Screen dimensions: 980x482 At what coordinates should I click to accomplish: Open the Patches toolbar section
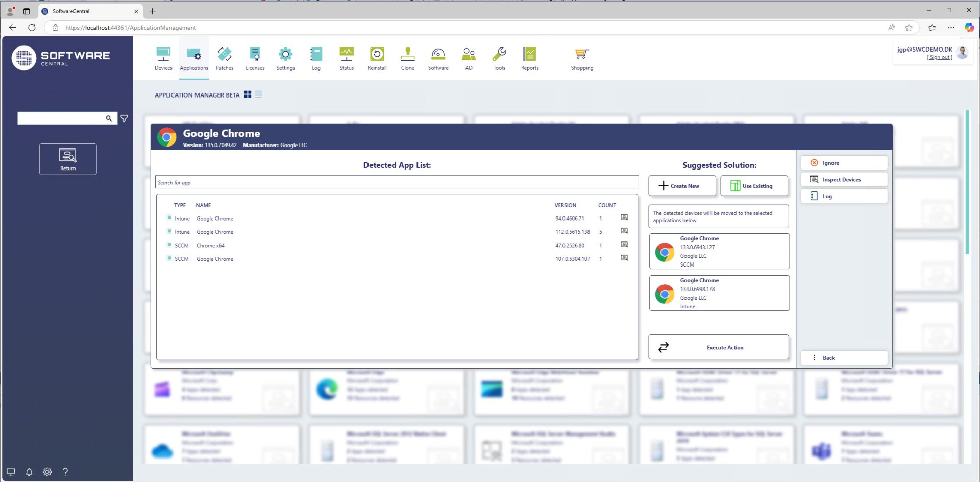[225, 58]
